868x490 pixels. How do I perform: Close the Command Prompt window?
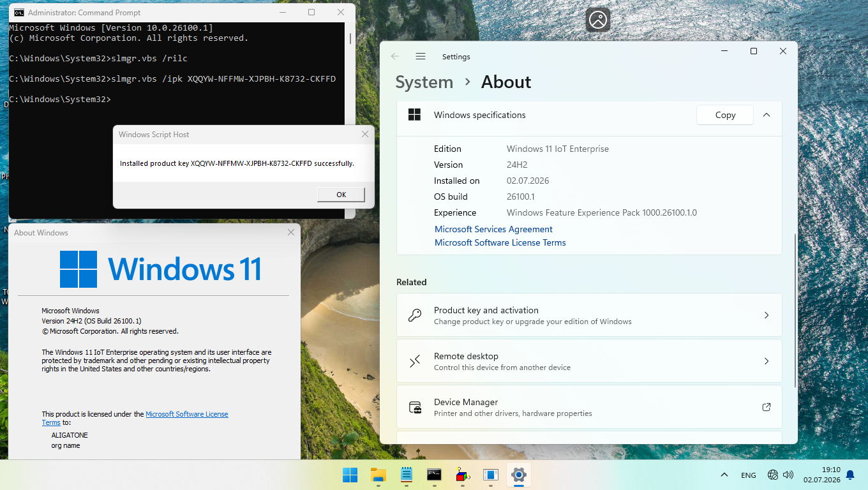click(340, 12)
